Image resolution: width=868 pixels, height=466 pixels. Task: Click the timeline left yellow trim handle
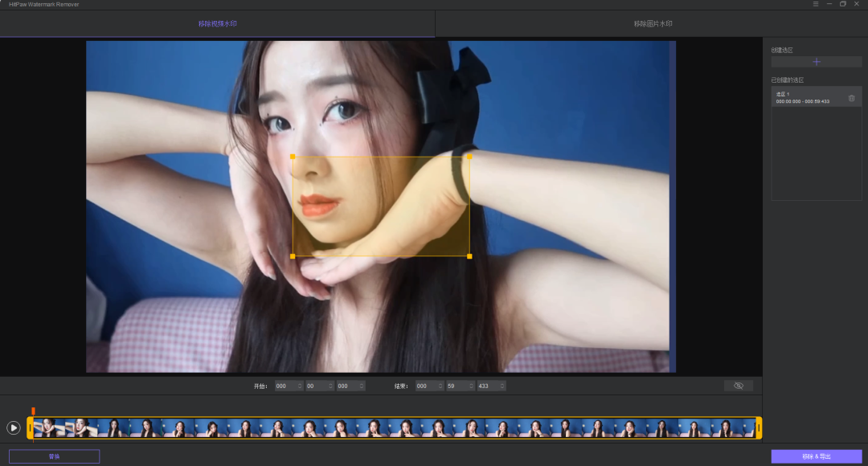[x=30, y=427]
